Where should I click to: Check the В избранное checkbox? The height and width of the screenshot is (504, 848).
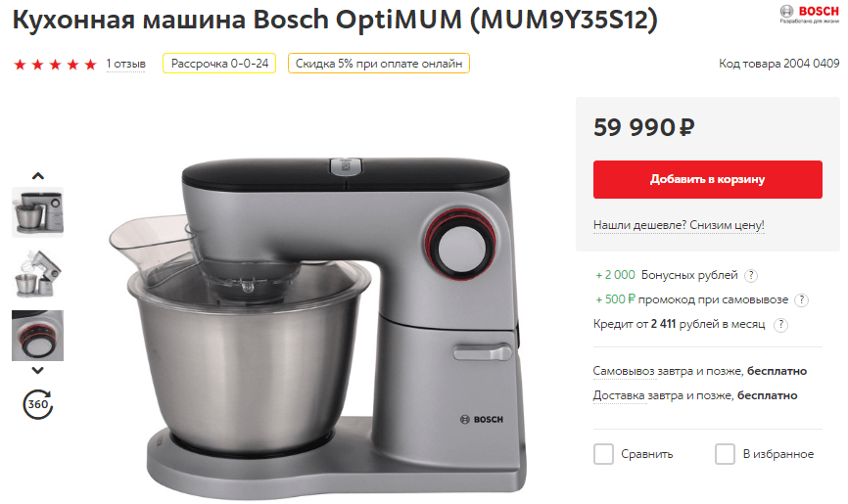point(725,454)
